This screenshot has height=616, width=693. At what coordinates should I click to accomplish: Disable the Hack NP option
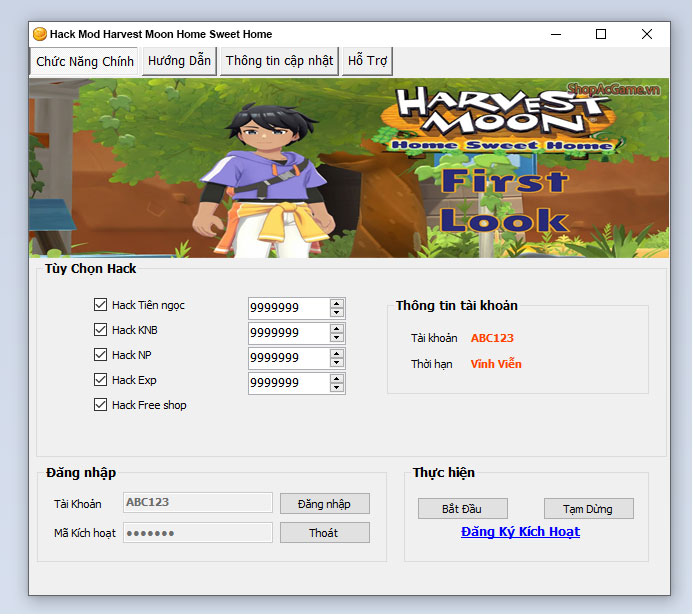coord(100,355)
